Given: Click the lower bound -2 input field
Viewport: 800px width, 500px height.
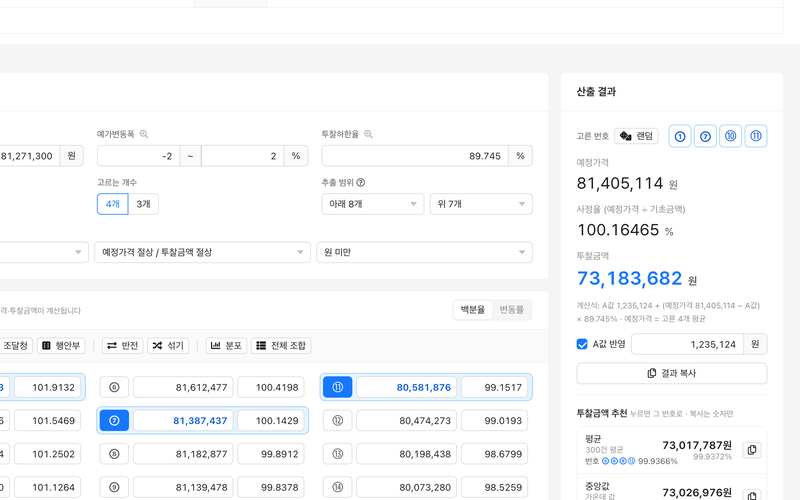Looking at the screenshot, I should coord(139,156).
